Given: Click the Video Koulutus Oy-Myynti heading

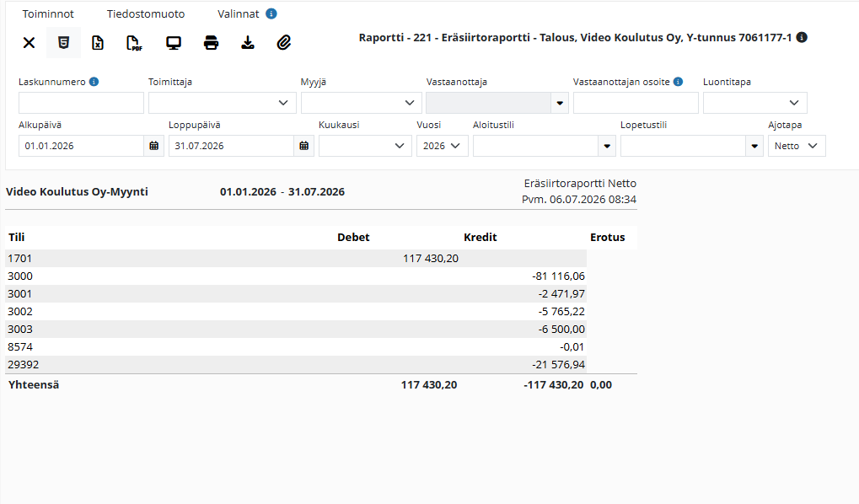Looking at the screenshot, I should [x=77, y=192].
